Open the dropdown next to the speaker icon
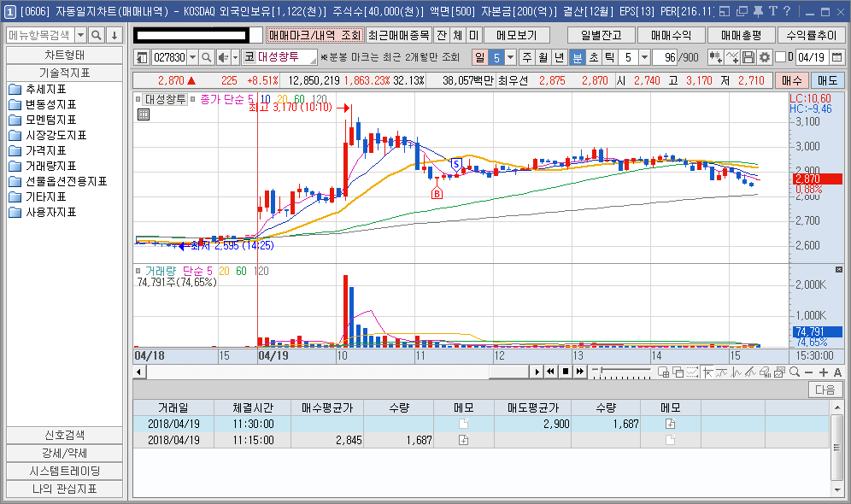This screenshot has height=504, width=851. pyautogui.click(x=235, y=57)
